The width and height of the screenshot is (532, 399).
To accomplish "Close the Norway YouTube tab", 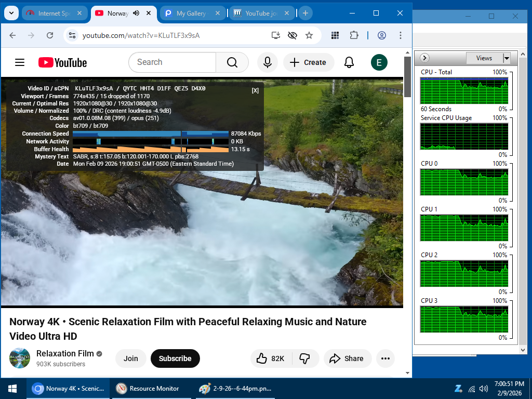I will click(149, 13).
